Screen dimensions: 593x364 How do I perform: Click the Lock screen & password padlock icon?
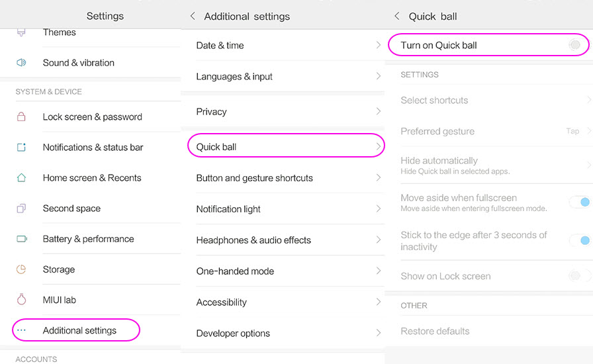coord(21,117)
